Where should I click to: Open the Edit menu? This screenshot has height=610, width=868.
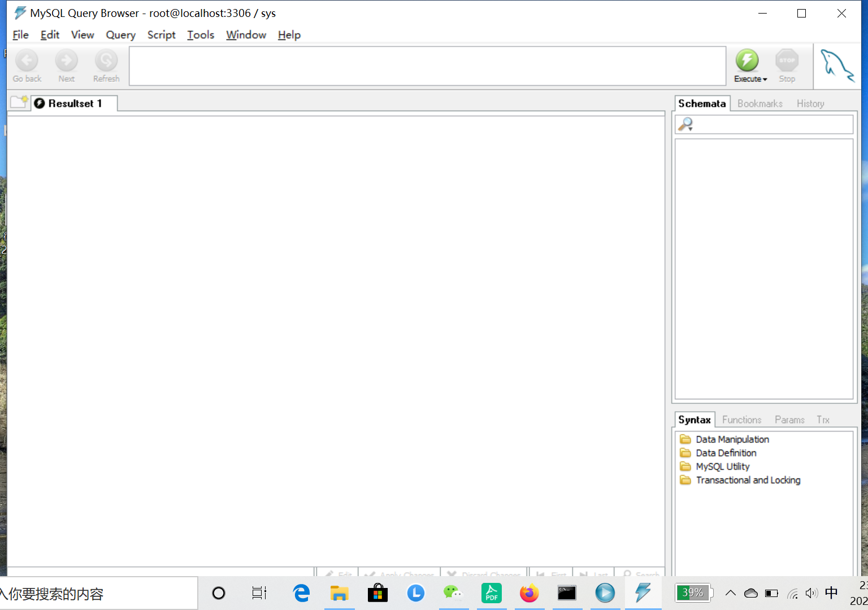tap(50, 35)
